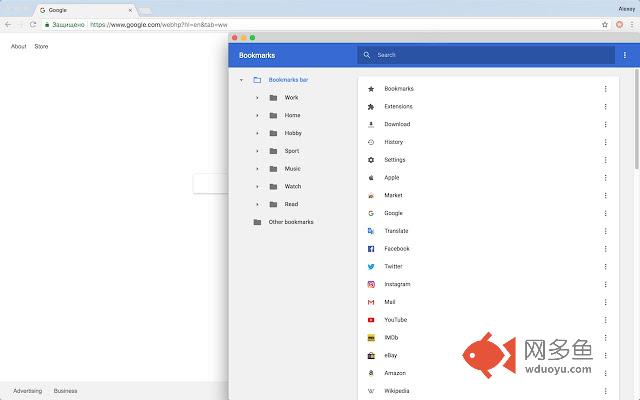Open more options for the YouTube row
This screenshot has height=400, width=640.
coord(605,320)
